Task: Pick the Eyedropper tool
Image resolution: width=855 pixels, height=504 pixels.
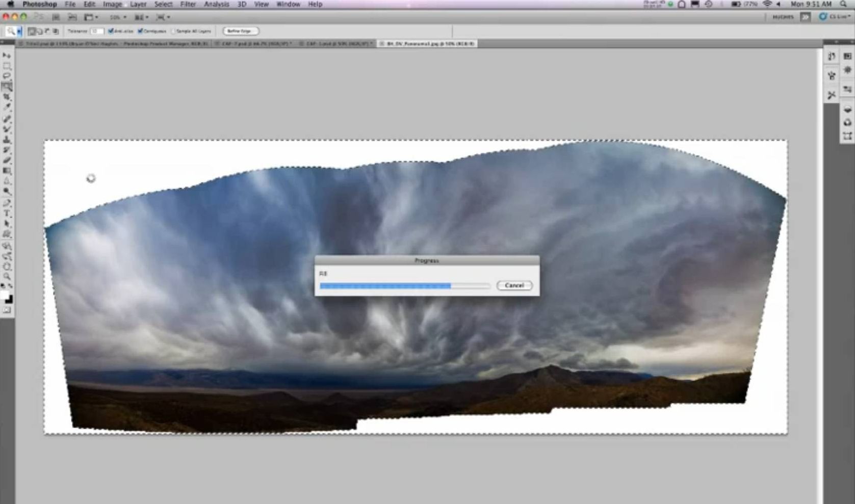Action: [x=7, y=108]
